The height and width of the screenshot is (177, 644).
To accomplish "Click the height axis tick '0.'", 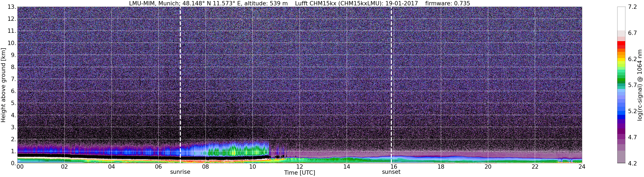I will (x=13, y=163).
